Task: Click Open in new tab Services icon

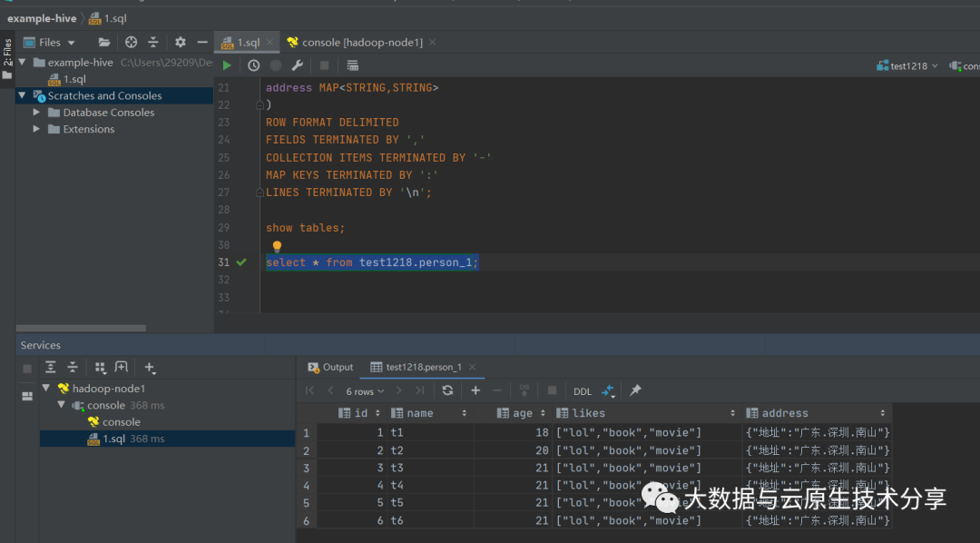Action: click(x=122, y=367)
